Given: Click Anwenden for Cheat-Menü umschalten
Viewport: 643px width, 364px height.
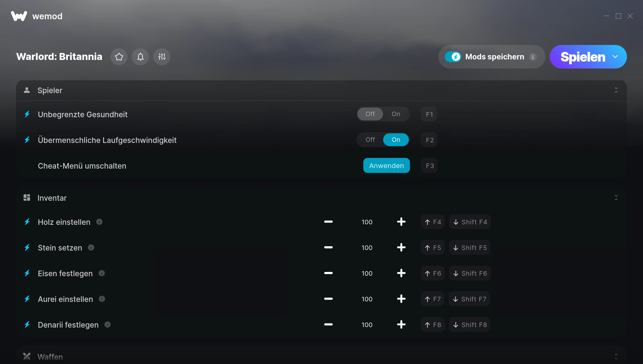Looking at the screenshot, I should click(x=386, y=166).
